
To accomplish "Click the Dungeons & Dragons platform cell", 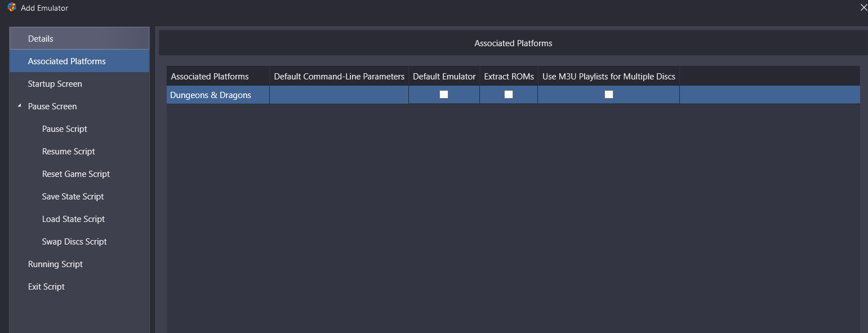I will 218,95.
